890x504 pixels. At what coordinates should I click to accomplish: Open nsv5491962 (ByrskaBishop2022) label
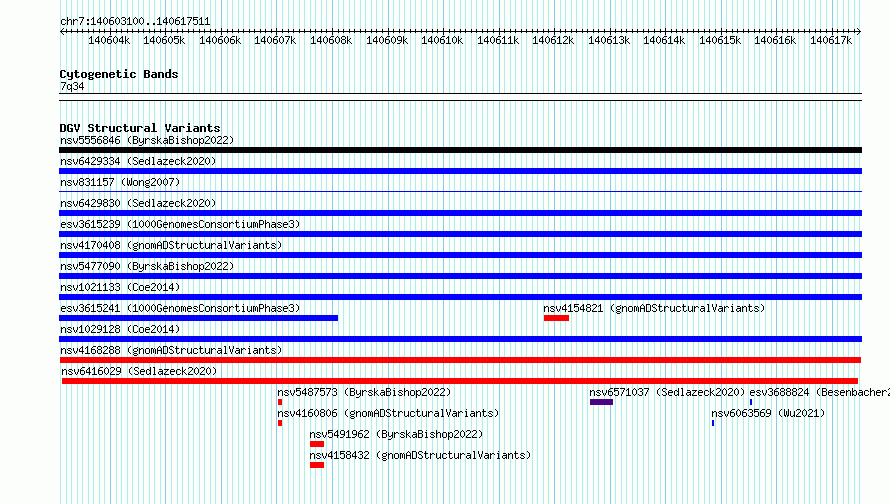(x=396, y=434)
